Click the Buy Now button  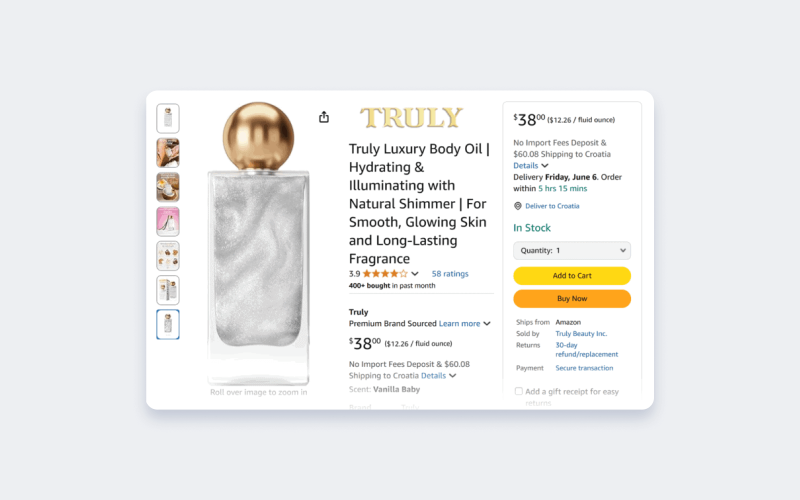click(x=572, y=298)
